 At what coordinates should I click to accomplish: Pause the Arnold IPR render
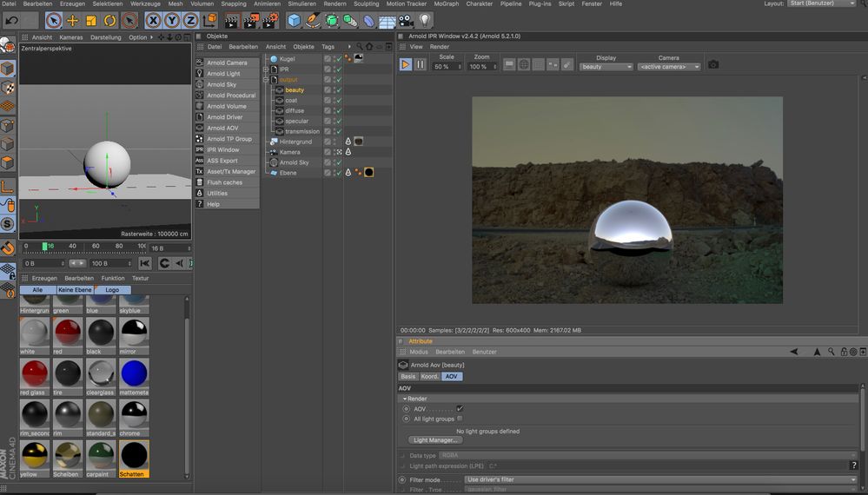point(421,64)
